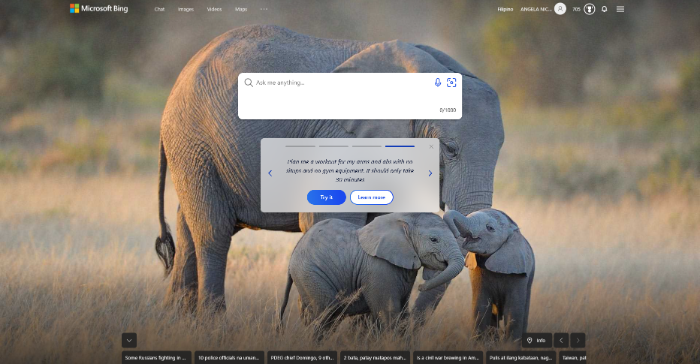Click the Try it button
This screenshot has width=700, height=364.
pos(326,197)
